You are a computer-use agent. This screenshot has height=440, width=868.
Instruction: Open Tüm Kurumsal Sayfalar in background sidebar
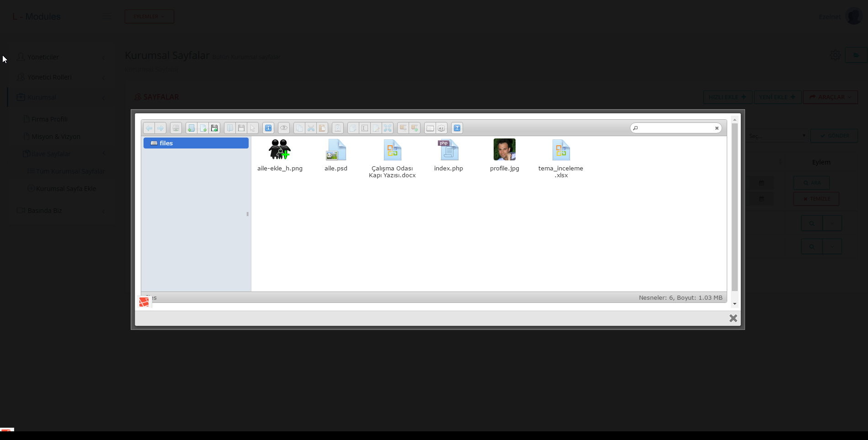tap(66, 171)
